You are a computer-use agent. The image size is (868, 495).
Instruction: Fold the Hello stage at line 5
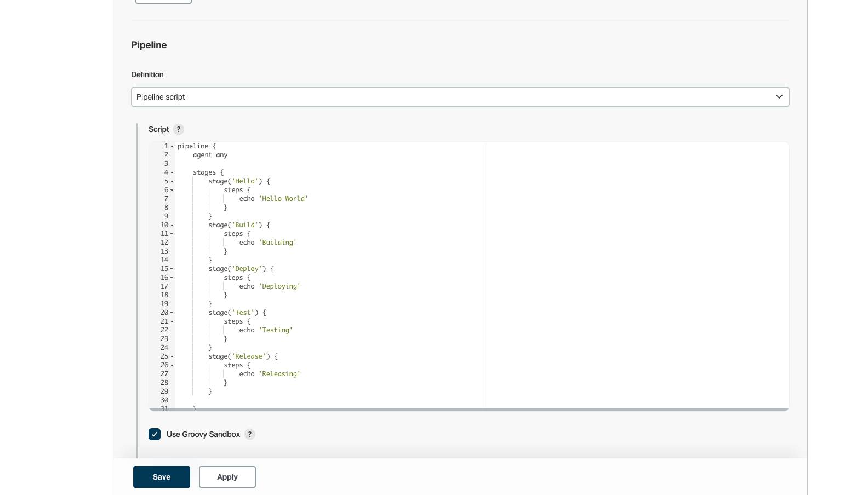pyautogui.click(x=172, y=182)
